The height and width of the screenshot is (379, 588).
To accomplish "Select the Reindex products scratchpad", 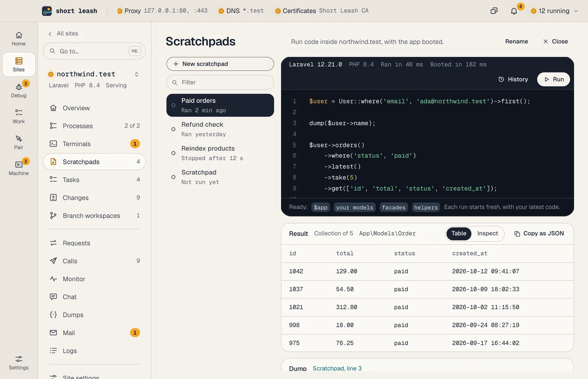I will [220, 153].
